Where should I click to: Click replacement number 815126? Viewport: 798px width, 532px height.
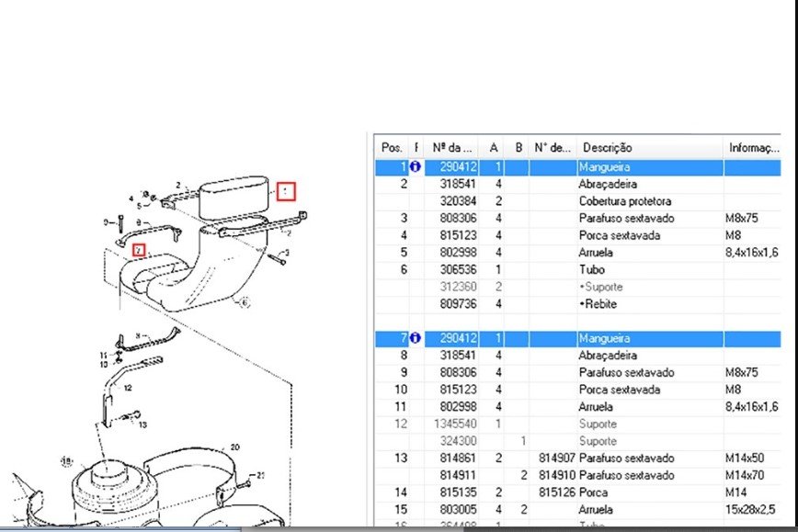[x=557, y=492]
